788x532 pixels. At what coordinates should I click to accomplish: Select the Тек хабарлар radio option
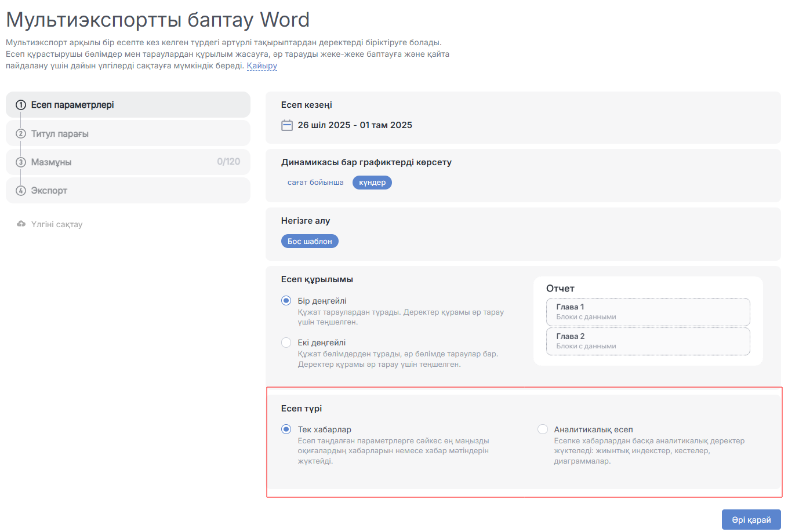286,429
